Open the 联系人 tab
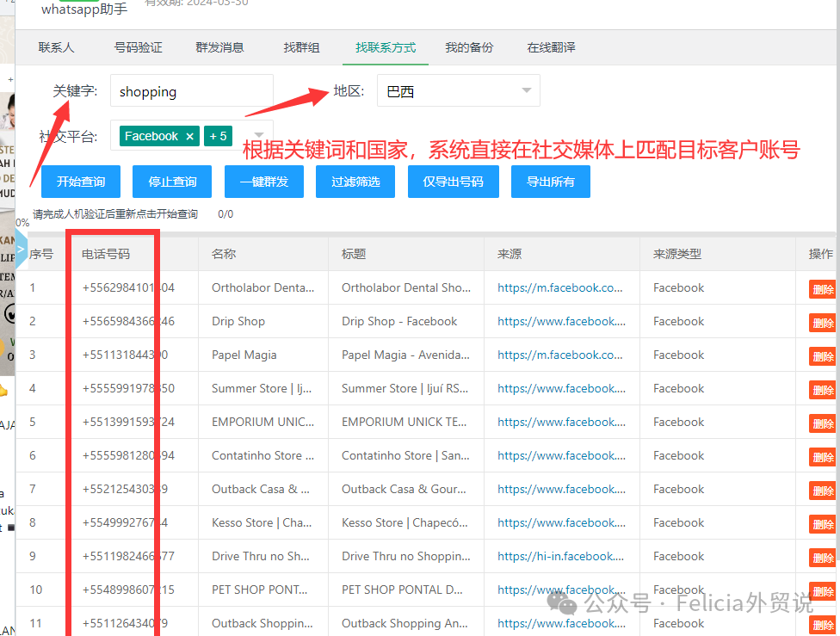 56,47
